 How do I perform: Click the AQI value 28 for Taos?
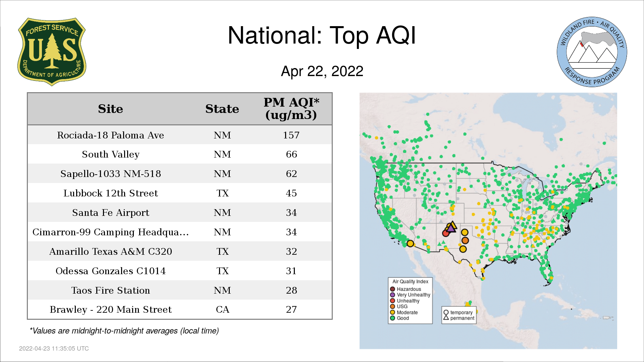[x=291, y=290]
